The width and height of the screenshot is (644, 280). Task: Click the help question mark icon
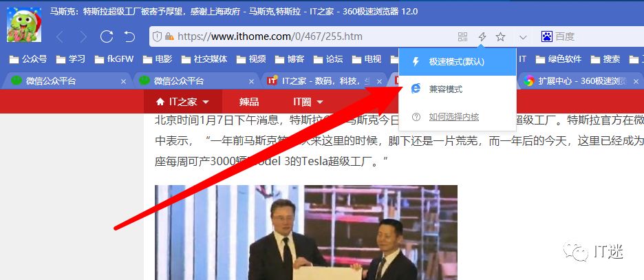416,117
